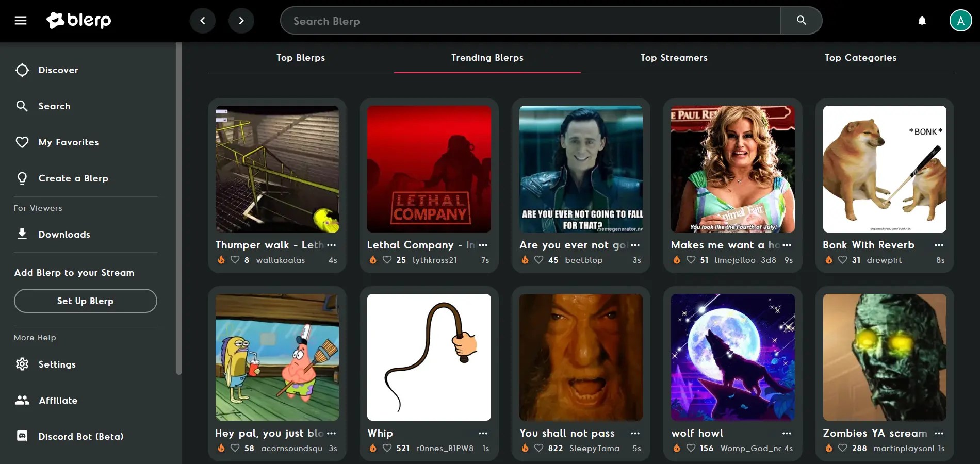This screenshot has width=980, height=464.
Task: Click the Blerp logo
Action: (x=79, y=20)
